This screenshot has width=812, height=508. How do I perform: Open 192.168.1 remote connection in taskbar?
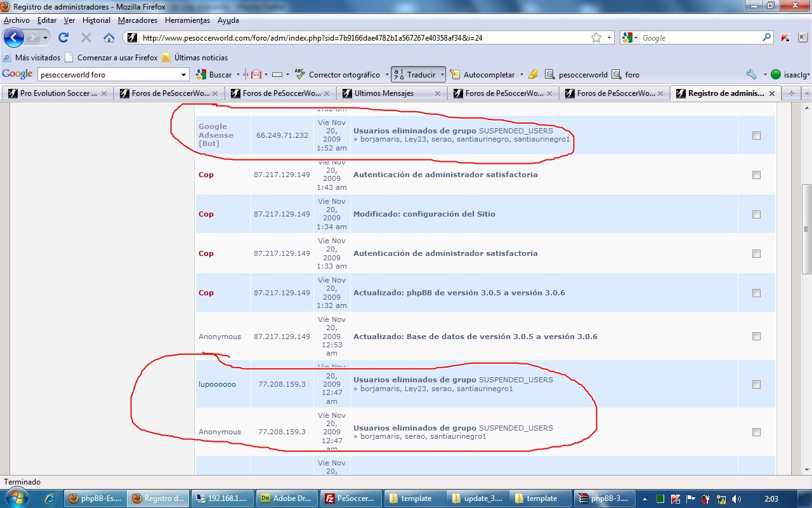[x=223, y=498]
